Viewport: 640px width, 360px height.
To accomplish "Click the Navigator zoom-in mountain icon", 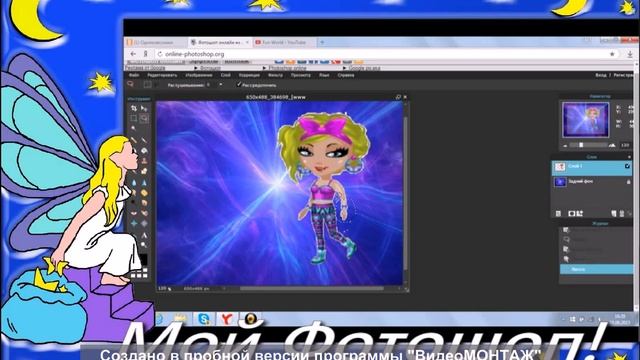I will (x=612, y=145).
